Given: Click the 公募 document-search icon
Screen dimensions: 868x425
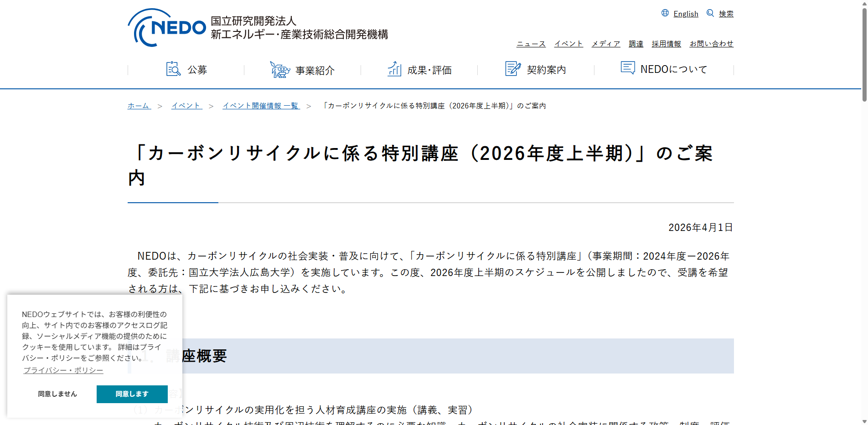Looking at the screenshot, I should tap(173, 69).
